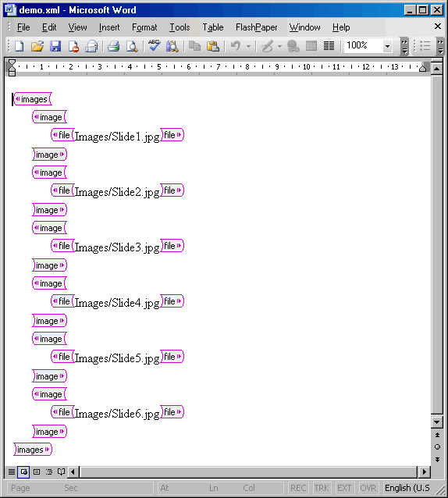Open Print Preview from the toolbar
This screenshot has width=448, height=498.
pyautogui.click(x=132, y=46)
